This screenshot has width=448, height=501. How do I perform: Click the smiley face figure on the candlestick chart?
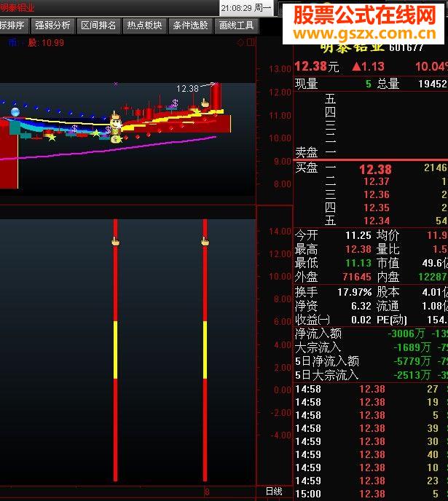[116, 122]
